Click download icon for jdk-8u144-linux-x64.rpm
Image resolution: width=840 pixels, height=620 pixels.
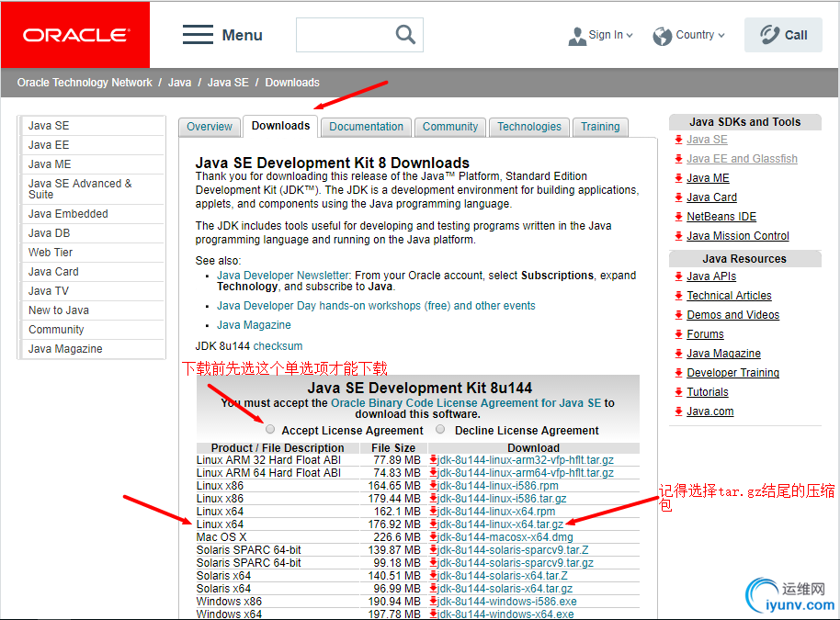click(434, 512)
